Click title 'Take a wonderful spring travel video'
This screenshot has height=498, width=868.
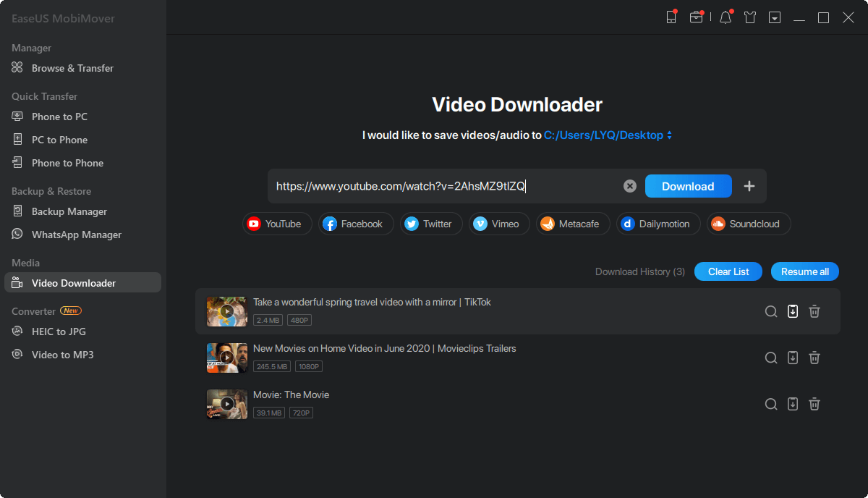[372, 302]
